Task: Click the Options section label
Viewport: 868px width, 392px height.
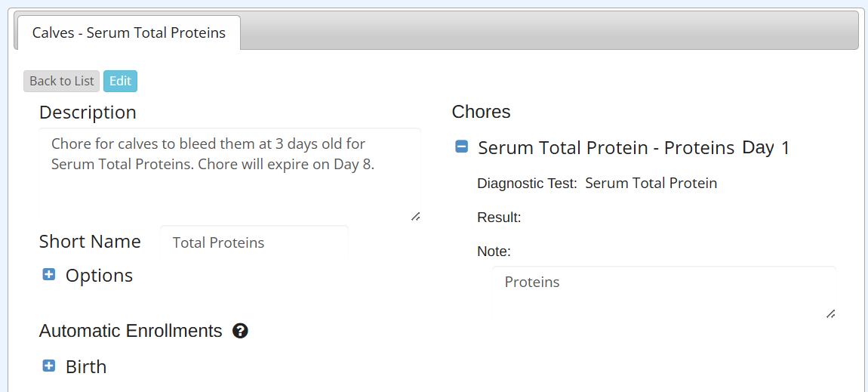Action: pos(99,276)
